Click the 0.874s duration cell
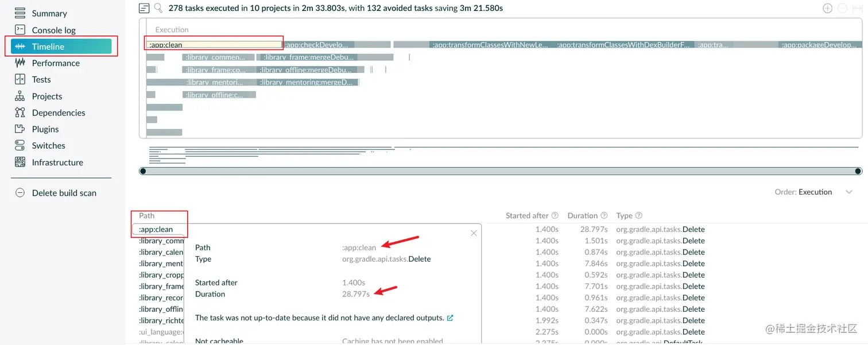 pyautogui.click(x=596, y=252)
